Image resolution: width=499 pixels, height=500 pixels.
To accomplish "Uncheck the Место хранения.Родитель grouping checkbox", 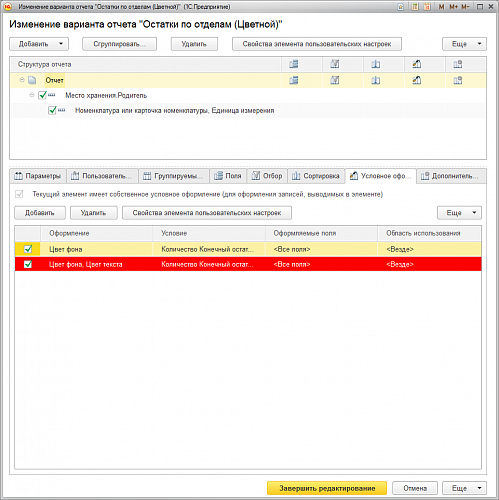I will 42,95.
